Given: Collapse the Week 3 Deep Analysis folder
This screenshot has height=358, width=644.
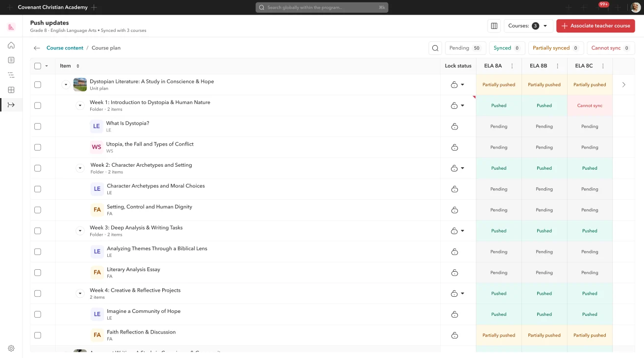Looking at the screenshot, I should (80, 231).
